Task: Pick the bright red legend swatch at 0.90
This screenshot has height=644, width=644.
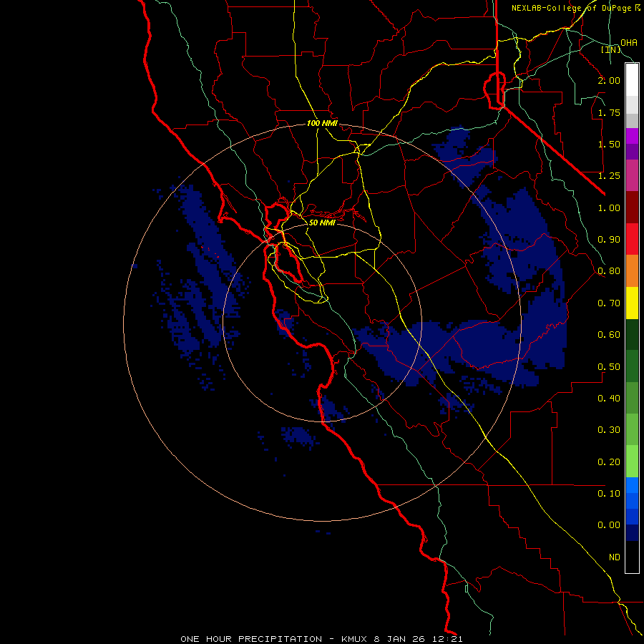Action: pos(632,239)
